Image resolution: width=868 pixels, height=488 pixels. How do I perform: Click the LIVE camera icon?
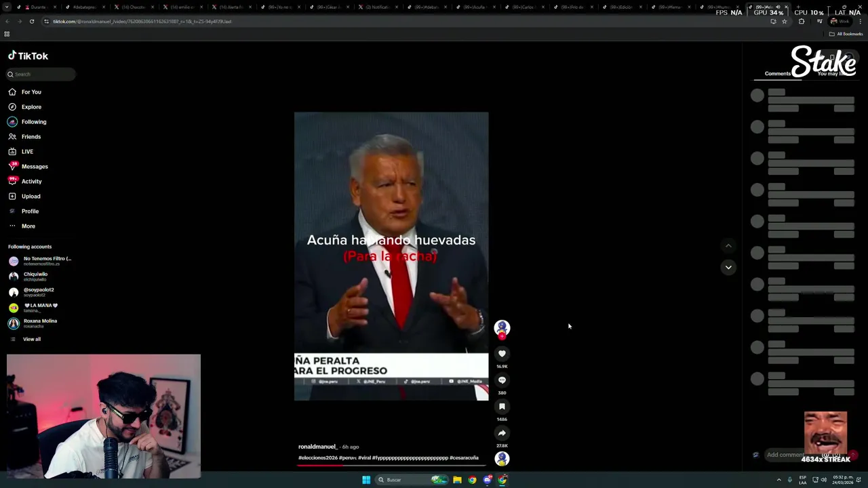pyautogui.click(x=12, y=152)
